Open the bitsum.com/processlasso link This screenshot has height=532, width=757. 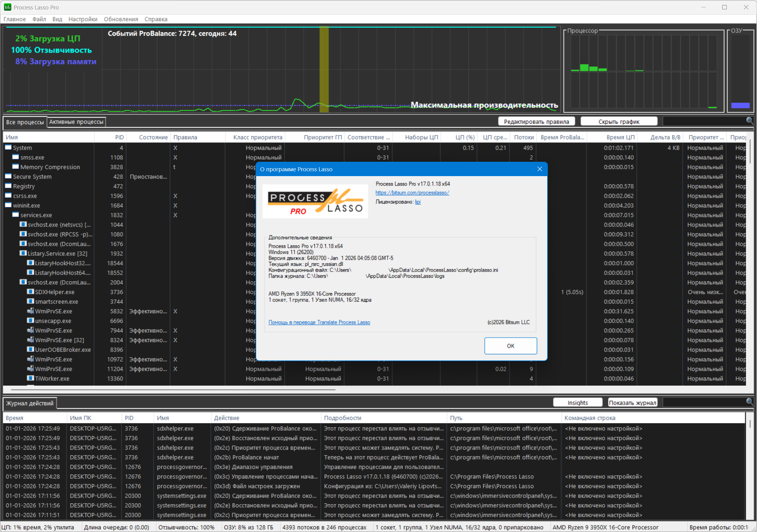pyautogui.click(x=412, y=193)
